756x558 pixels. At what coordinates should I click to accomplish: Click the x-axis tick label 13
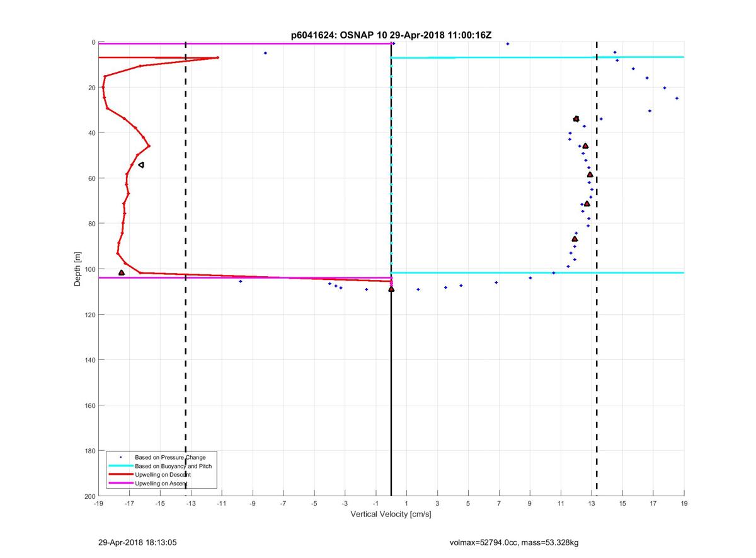[592, 504]
